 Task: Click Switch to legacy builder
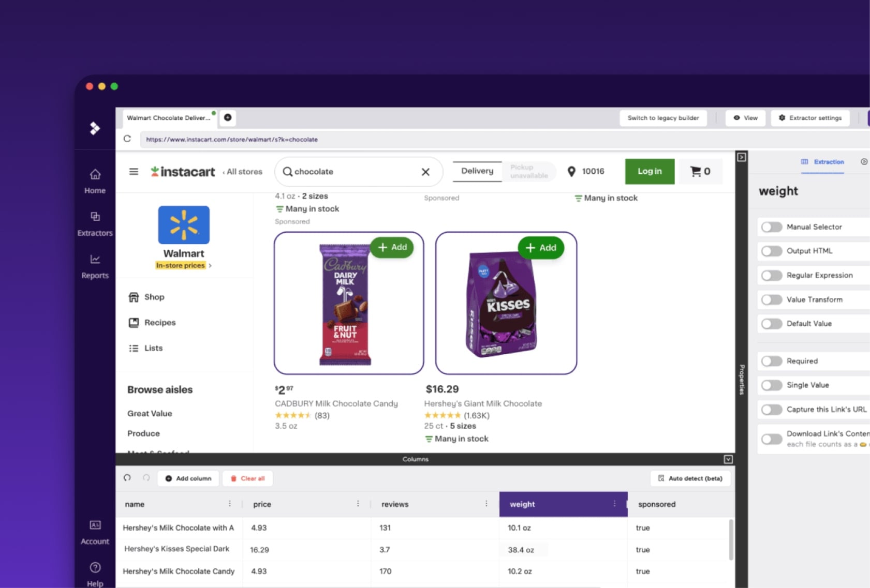click(x=663, y=118)
